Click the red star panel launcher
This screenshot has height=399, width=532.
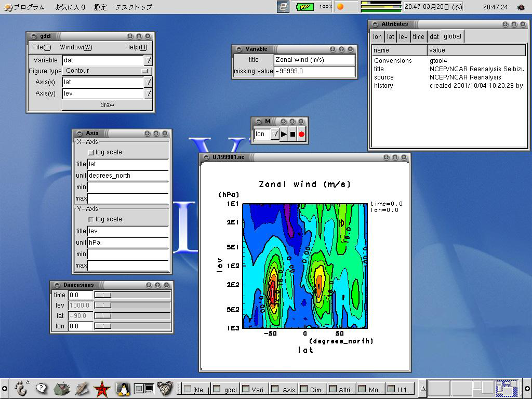(102, 388)
